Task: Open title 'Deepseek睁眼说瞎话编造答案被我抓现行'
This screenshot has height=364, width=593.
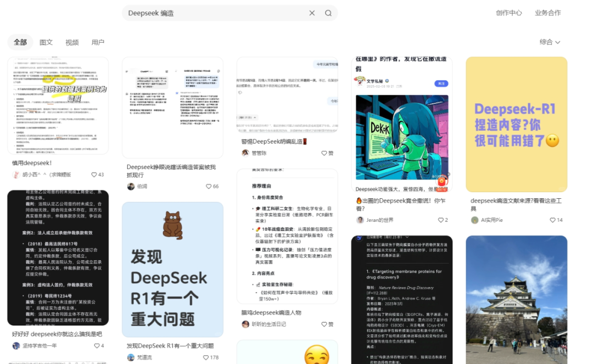Action: click(171, 171)
